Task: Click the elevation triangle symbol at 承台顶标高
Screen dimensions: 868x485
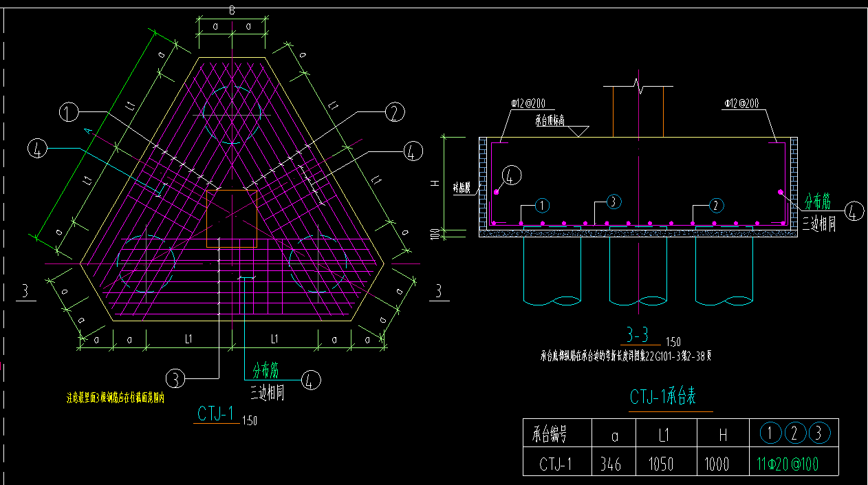Action: point(580,131)
